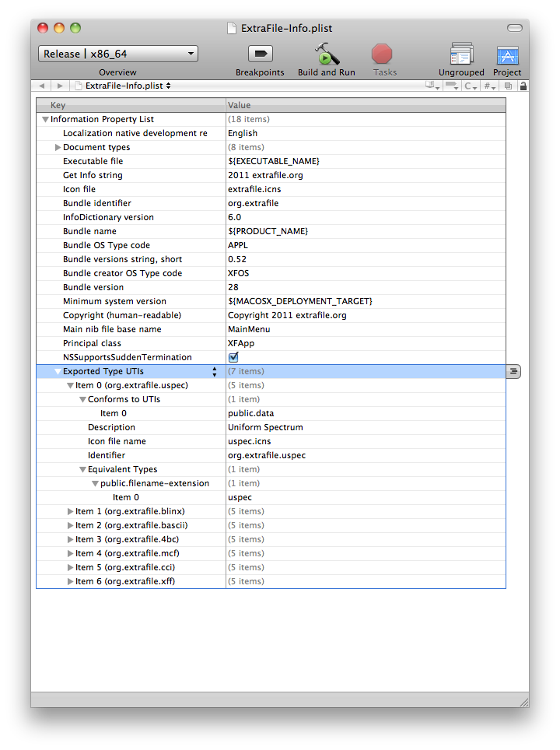Click the lock icon in navigation bar
The width and height of the screenshot is (560, 750).
point(523,86)
